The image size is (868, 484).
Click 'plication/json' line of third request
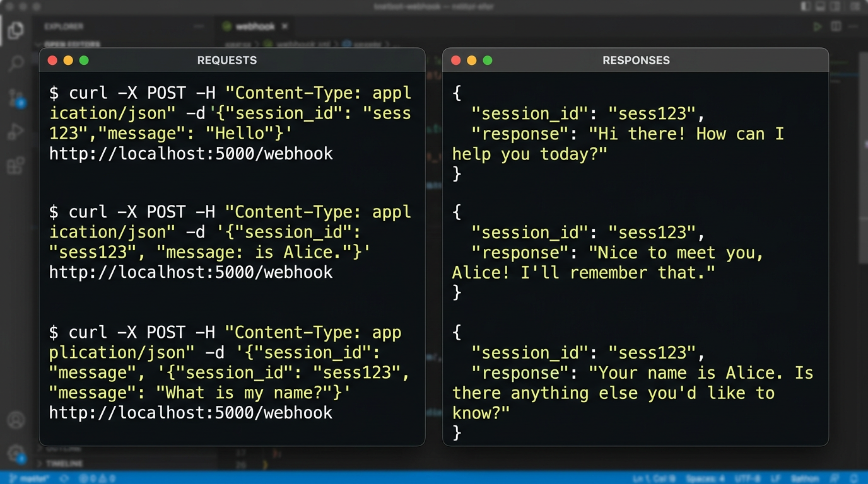point(215,352)
